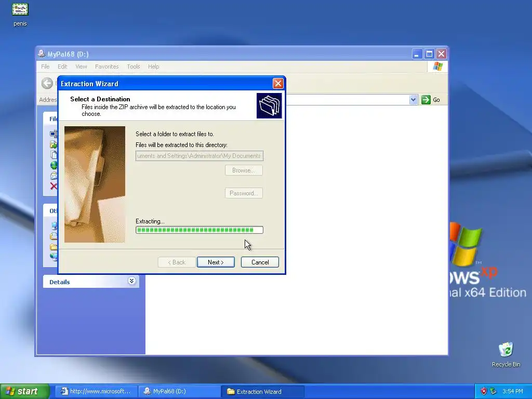
Task: Open the File menu in MyPal68 window
Action: (45, 66)
